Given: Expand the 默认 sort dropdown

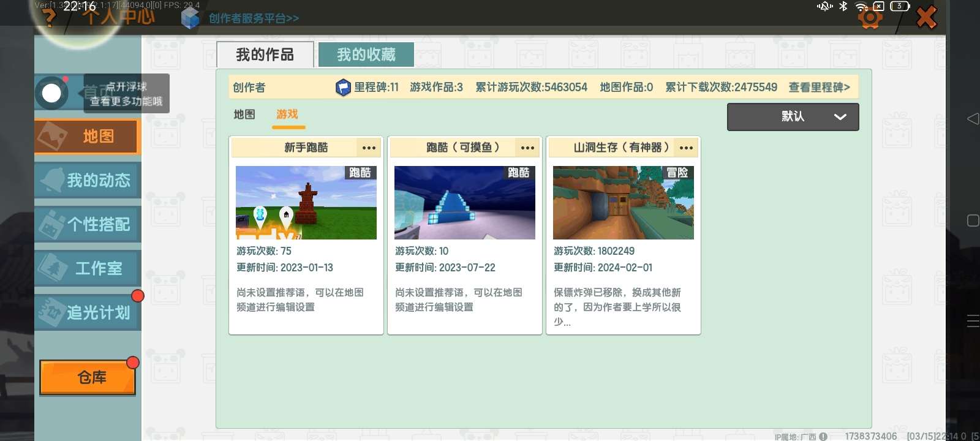Looking at the screenshot, I should (x=793, y=116).
